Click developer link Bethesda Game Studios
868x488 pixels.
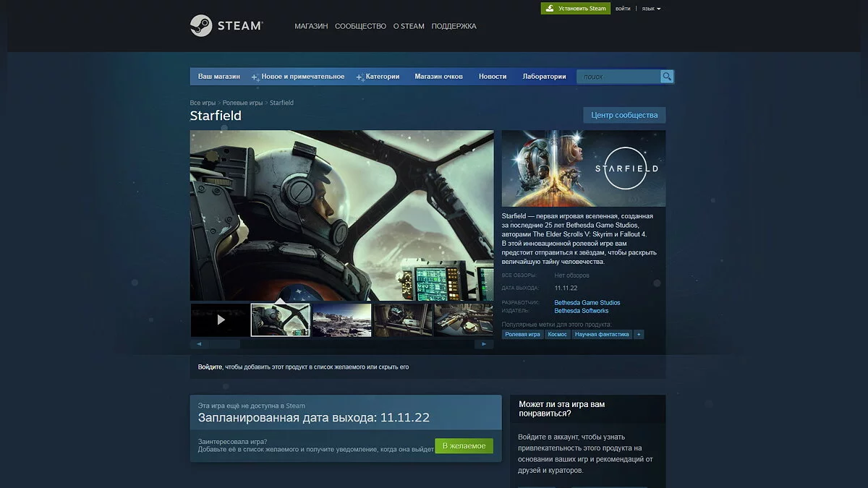pyautogui.click(x=587, y=303)
